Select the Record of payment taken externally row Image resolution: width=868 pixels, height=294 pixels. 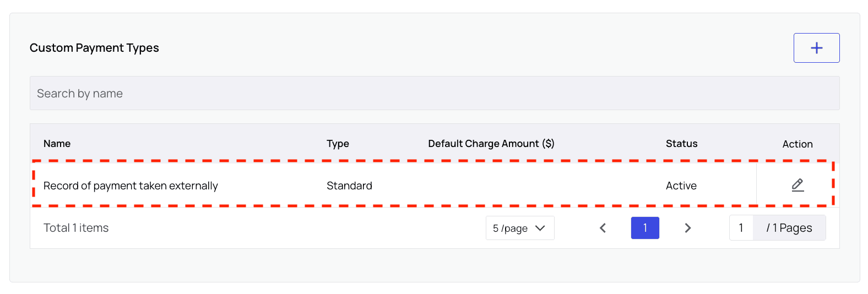131,186
